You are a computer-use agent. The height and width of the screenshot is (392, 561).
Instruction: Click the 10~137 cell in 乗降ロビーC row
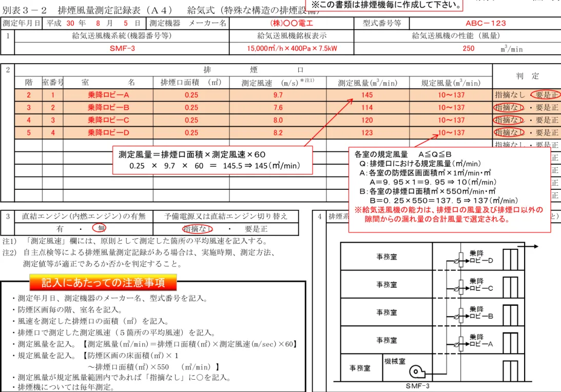pos(451,120)
